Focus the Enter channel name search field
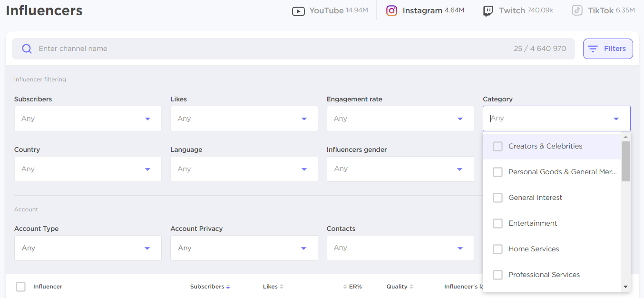Screen dimensions: 644x298 tap(293, 49)
